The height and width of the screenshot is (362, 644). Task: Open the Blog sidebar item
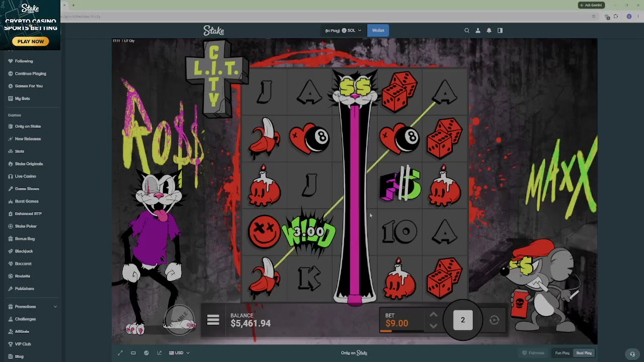click(x=19, y=356)
